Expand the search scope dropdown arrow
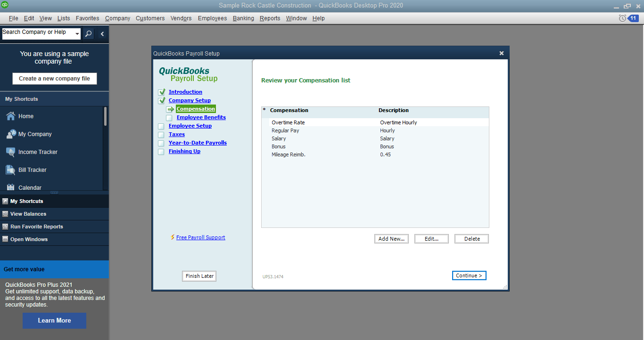 click(77, 33)
